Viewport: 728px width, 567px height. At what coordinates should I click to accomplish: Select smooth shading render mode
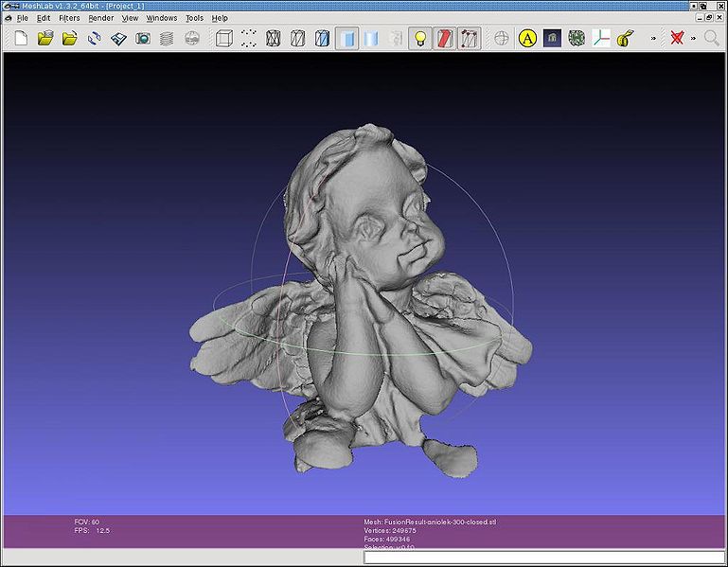(x=371, y=39)
